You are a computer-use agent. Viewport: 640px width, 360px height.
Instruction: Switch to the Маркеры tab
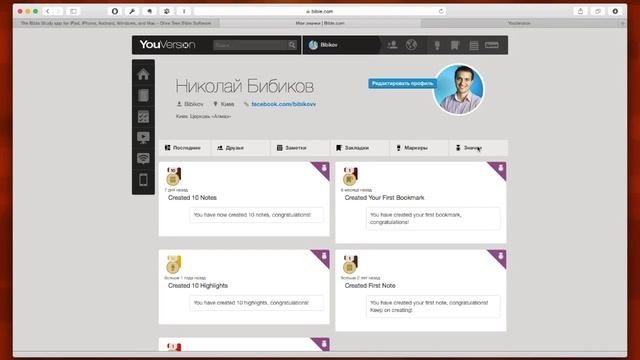pyautogui.click(x=419, y=148)
